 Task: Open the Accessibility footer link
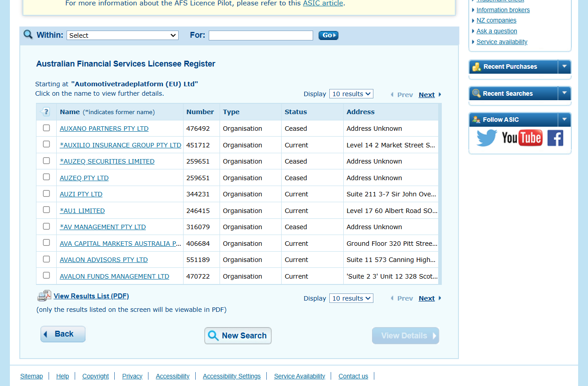173,376
